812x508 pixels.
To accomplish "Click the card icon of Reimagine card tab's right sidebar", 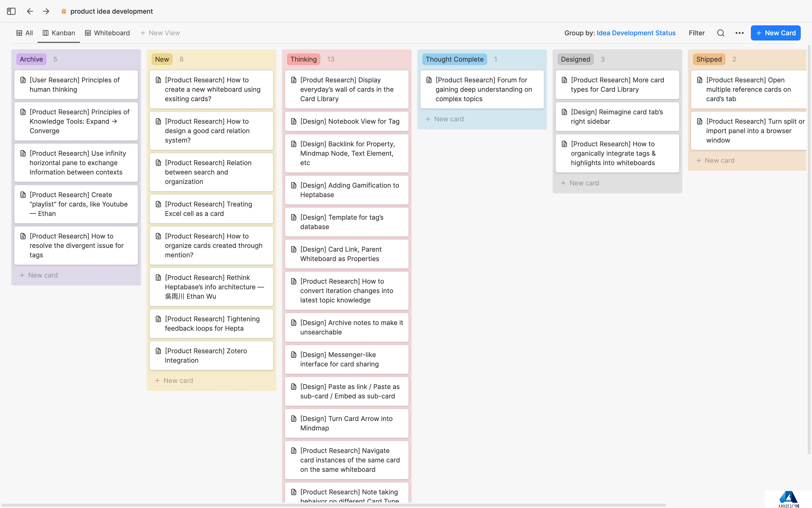I will pos(564,112).
